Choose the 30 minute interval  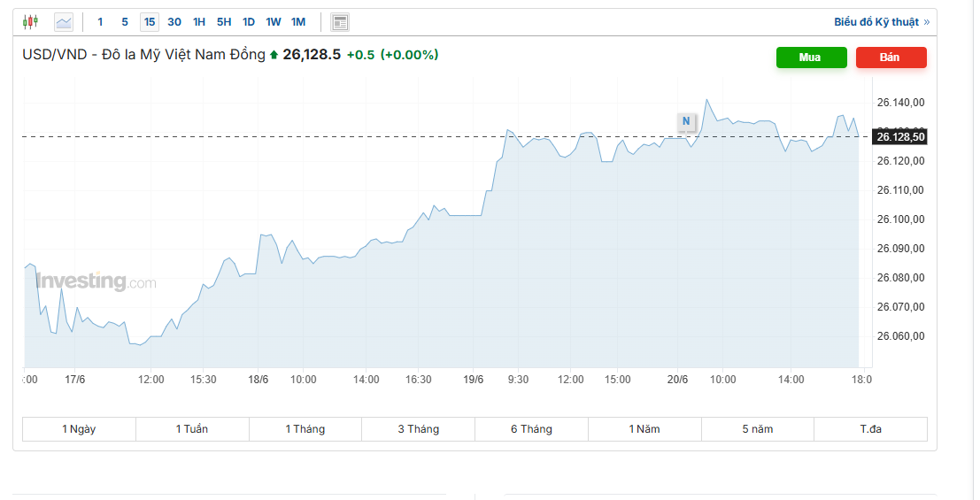pyautogui.click(x=174, y=22)
